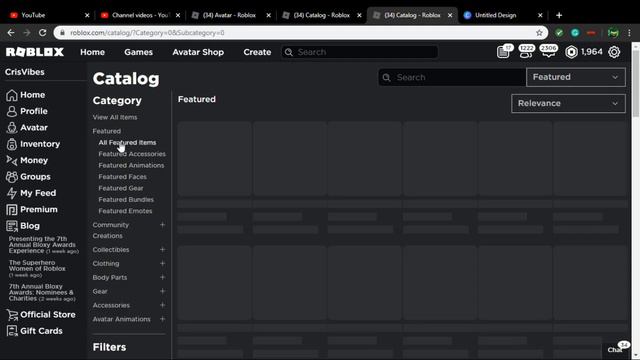Click browser back arrow
The image size is (640, 360).
pyautogui.click(x=11, y=33)
